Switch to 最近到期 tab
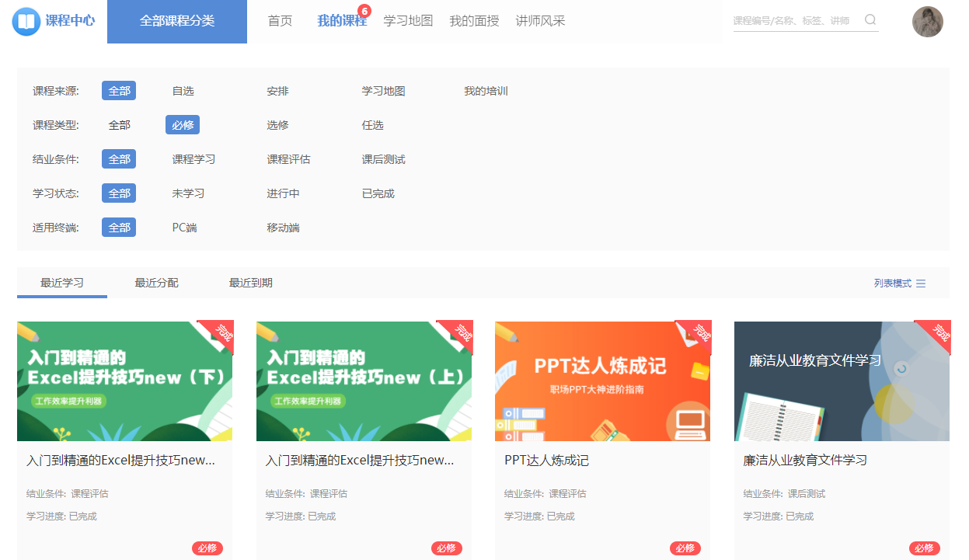 click(250, 283)
